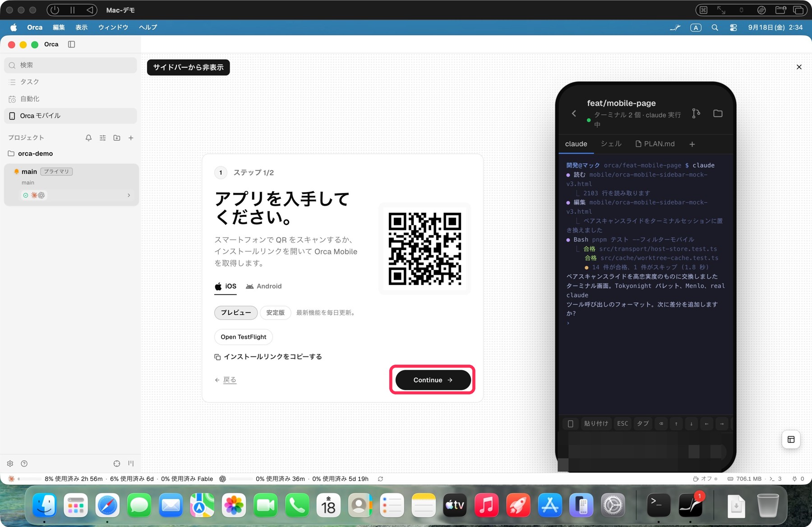Click the up arrow key in phone mockup
This screenshot has width=812, height=527.
pos(676,424)
